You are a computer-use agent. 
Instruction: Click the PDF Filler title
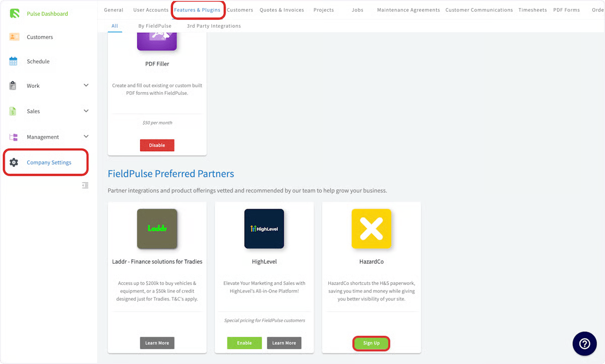click(x=157, y=64)
